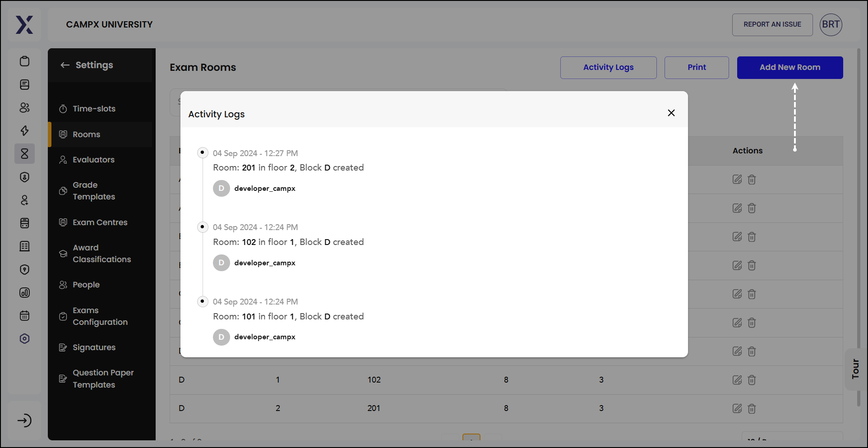Click delete icon in first table row
This screenshot has width=868, height=448.
752,180
